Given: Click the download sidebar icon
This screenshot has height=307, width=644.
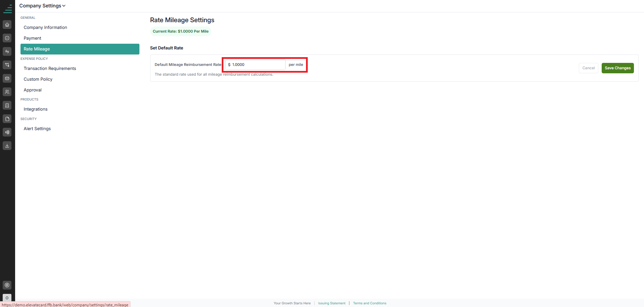Looking at the screenshot, I should 7,146.
